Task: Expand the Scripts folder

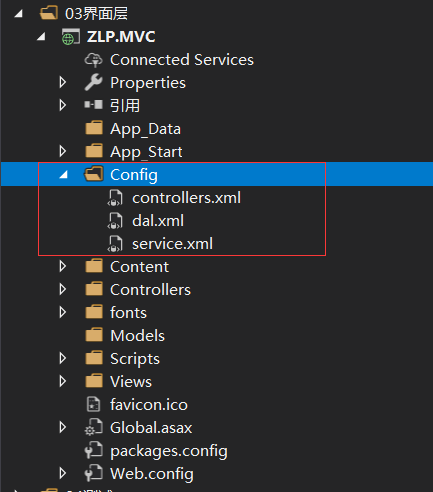Action: pyautogui.click(x=62, y=358)
